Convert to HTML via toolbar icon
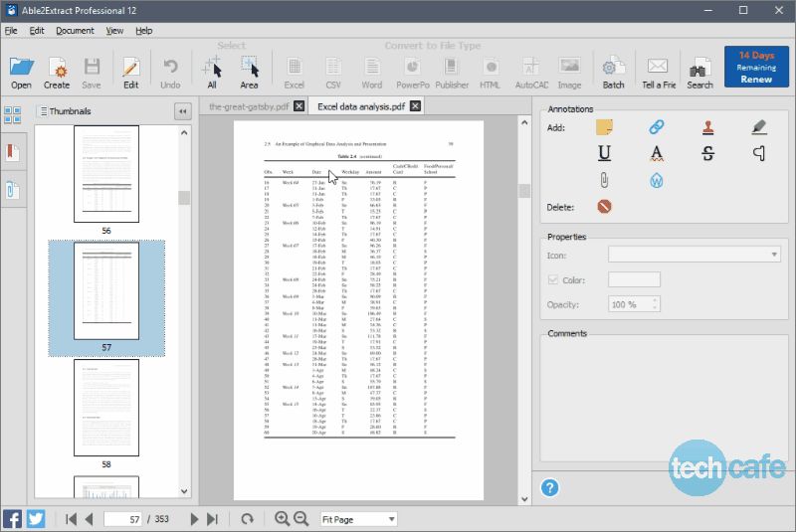The image size is (796, 532). (490, 73)
